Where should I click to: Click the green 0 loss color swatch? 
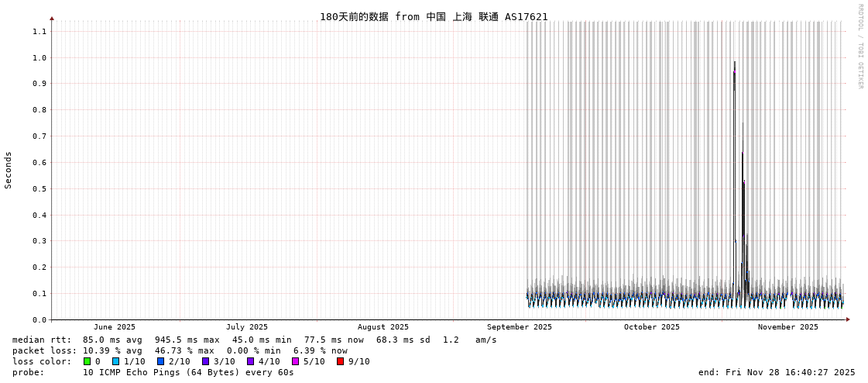(87, 361)
